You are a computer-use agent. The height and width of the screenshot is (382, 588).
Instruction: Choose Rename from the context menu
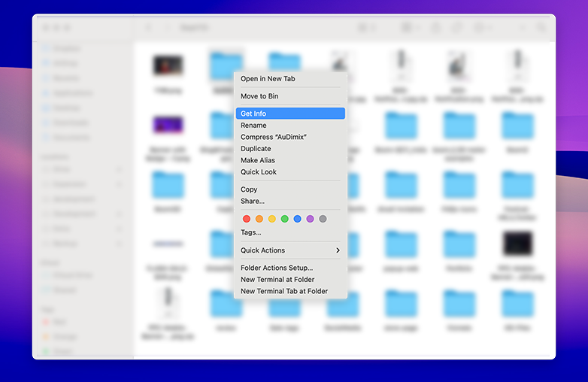coord(290,126)
